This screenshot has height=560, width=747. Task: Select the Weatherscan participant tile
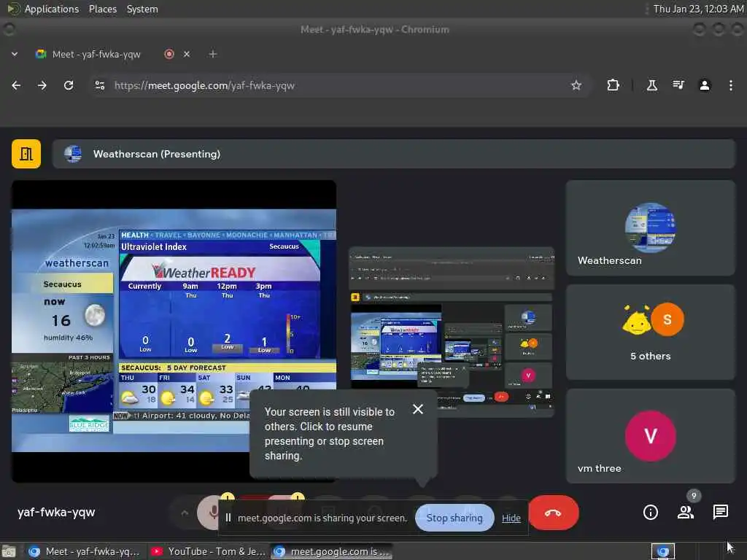coord(650,227)
